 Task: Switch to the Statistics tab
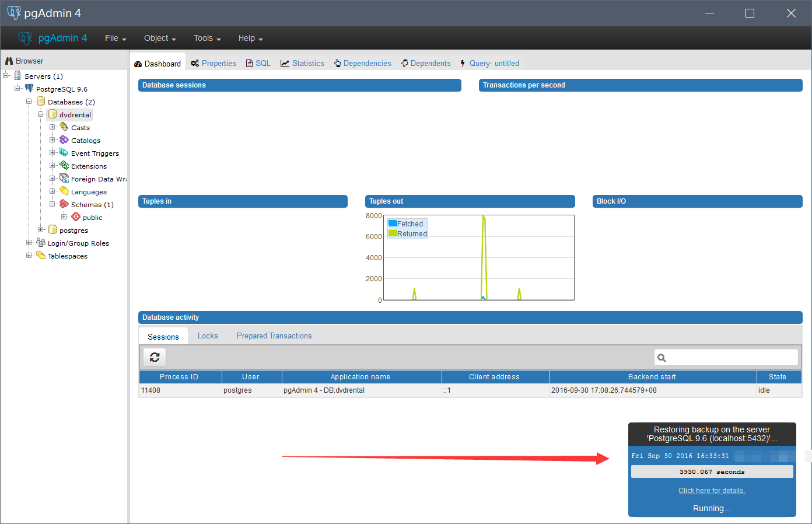coord(302,63)
